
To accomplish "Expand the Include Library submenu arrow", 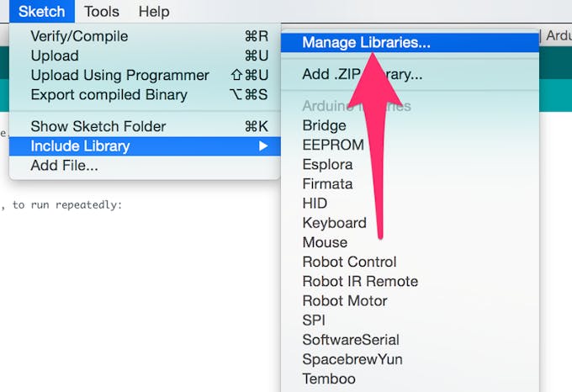I will [x=263, y=146].
